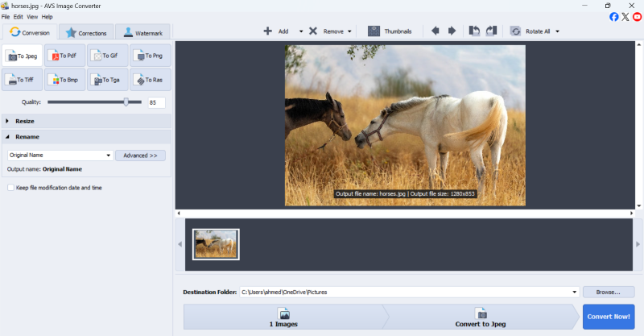Pick the To Tiff format button
The image size is (644, 336).
[x=22, y=80]
